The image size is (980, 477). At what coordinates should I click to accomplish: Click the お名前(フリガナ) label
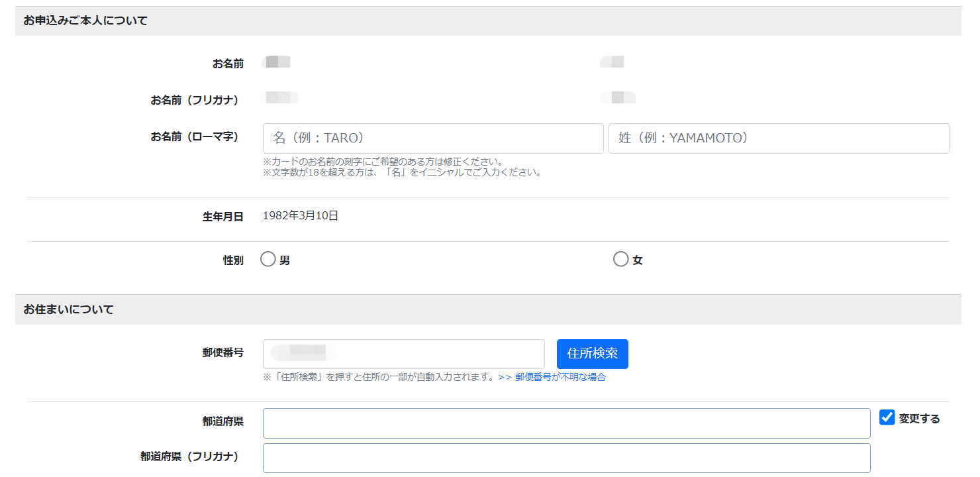click(195, 100)
